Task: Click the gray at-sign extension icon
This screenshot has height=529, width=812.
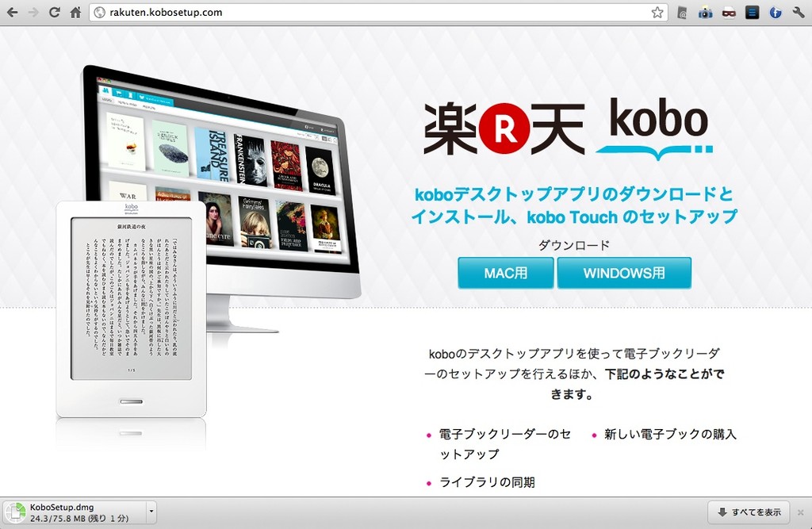Action: 682,13
